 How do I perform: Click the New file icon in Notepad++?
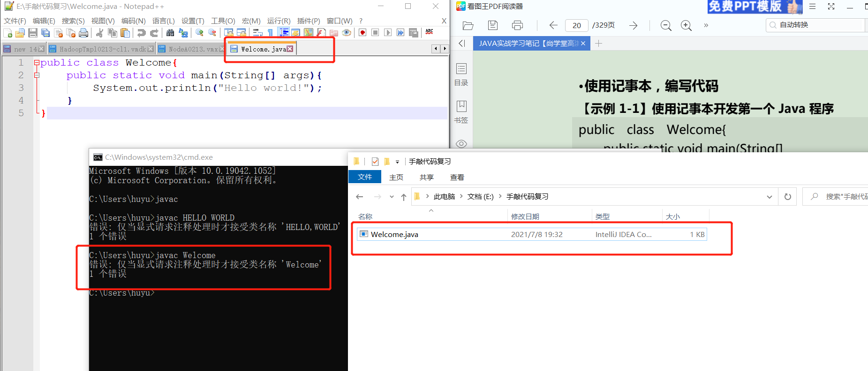point(8,32)
